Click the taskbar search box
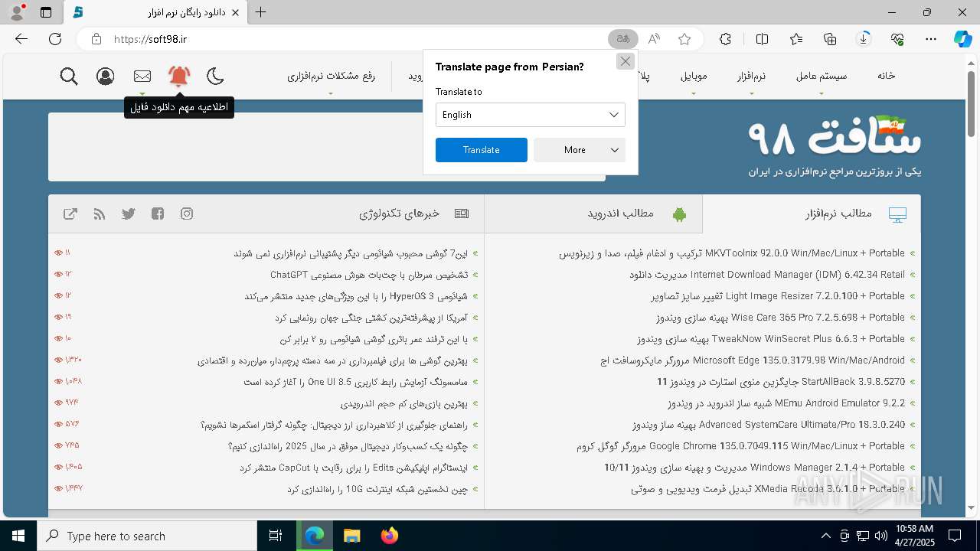The width and height of the screenshot is (980, 551). [x=147, y=536]
